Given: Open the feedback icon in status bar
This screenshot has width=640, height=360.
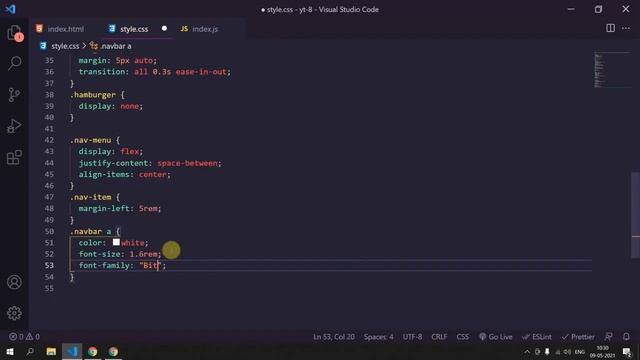Looking at the screenshot, I should click(608, 337).
